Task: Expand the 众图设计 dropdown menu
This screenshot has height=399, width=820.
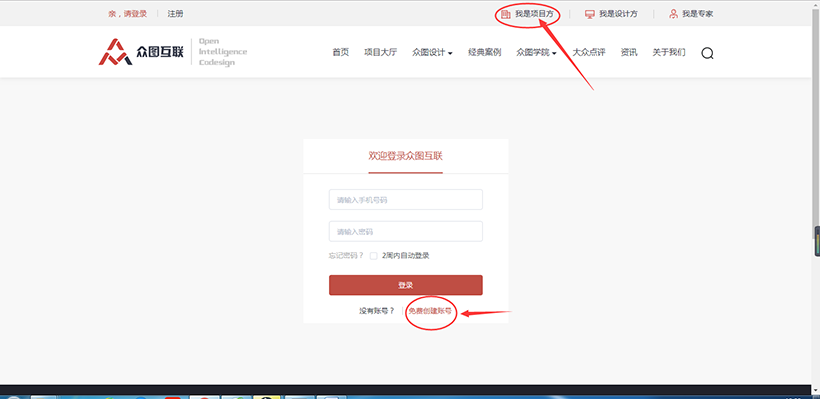Action: coord(432,52)
